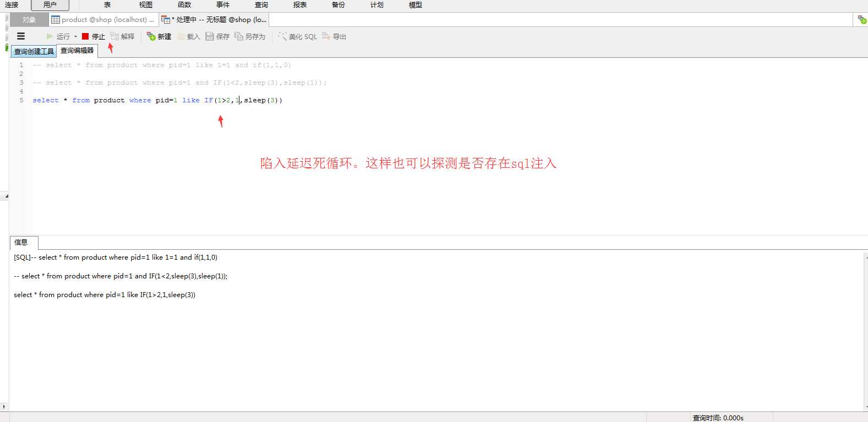
Task: Click commented sleep query on editor line 3
Action: 179,83
